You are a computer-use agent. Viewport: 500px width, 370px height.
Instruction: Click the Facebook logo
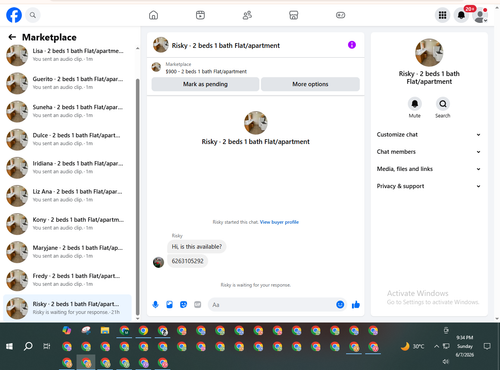pyautogui.click(x=14, y=15)
